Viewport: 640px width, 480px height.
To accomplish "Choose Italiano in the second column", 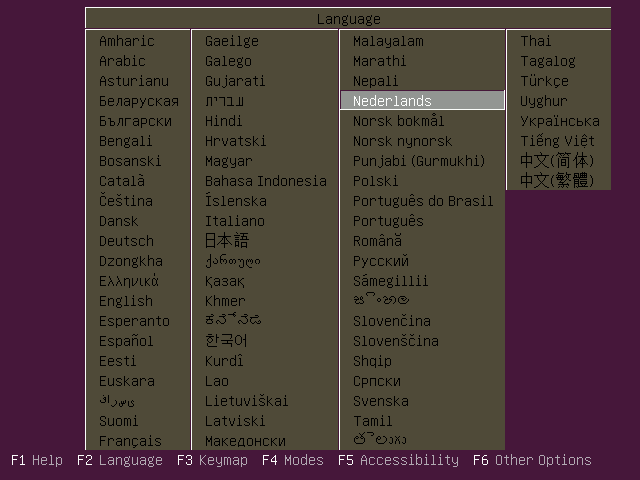I will 235,221.
